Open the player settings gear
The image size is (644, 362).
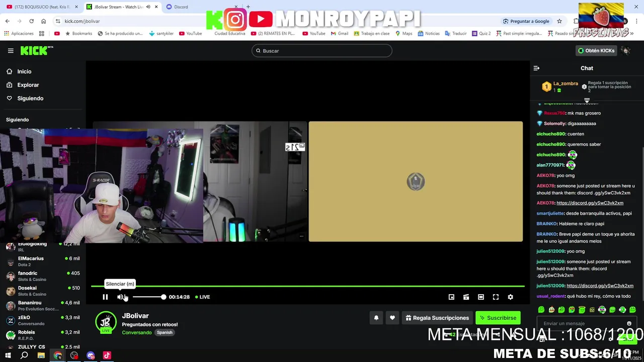click(510, 297)
